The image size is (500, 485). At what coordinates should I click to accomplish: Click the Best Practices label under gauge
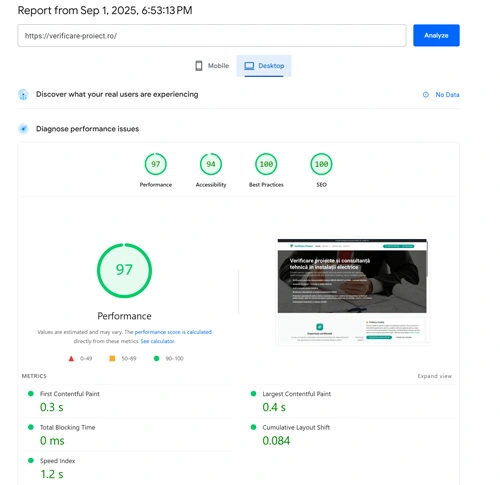click(x=266, y=185)
